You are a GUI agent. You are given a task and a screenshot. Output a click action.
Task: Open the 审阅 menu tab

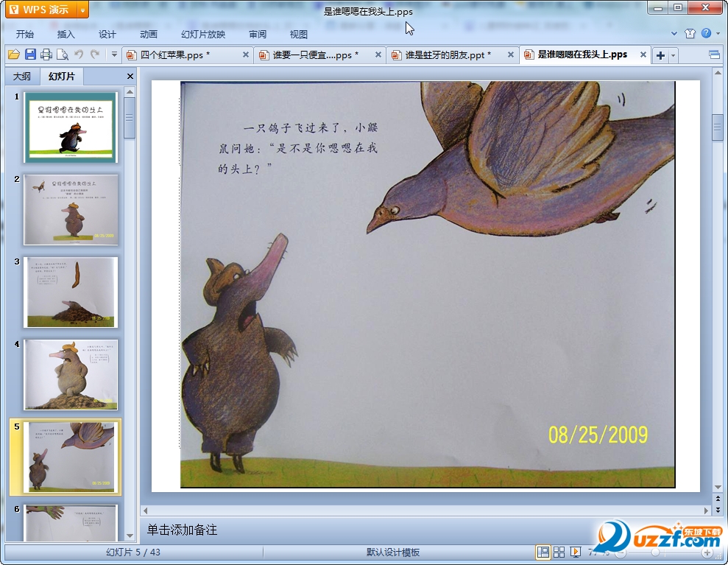click(257, 35)
